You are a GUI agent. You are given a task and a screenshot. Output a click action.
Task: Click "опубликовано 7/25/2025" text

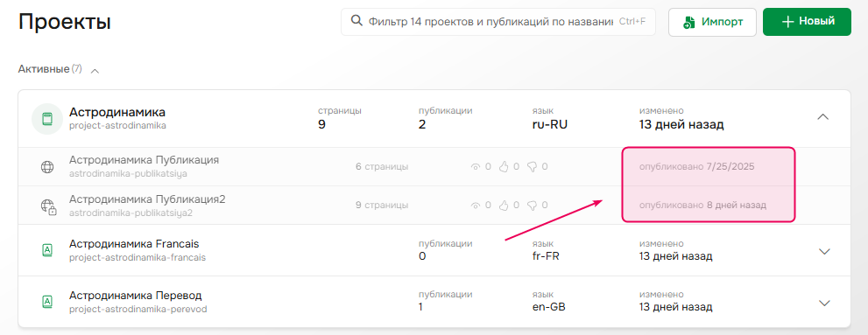697,166
